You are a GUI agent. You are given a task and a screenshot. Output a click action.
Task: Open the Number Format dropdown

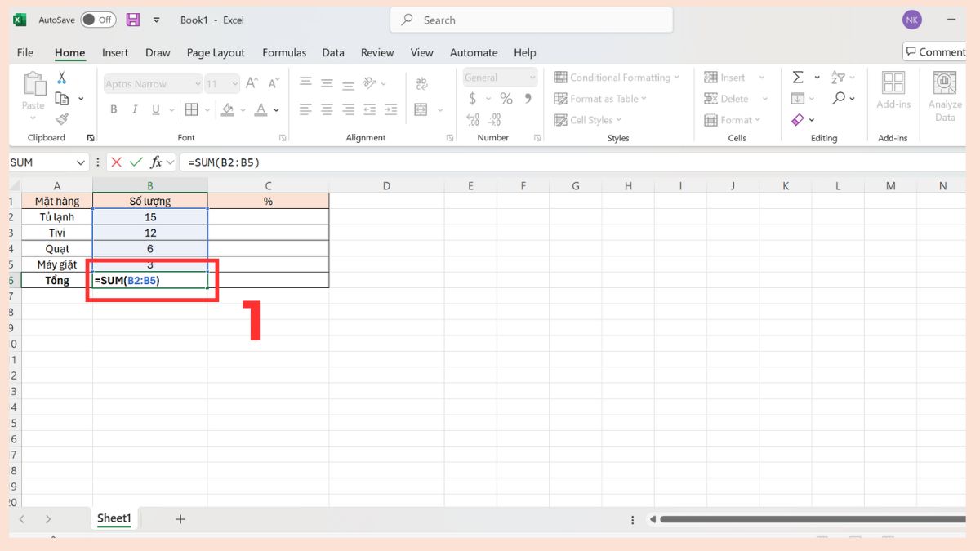click(x=499, y=77)
